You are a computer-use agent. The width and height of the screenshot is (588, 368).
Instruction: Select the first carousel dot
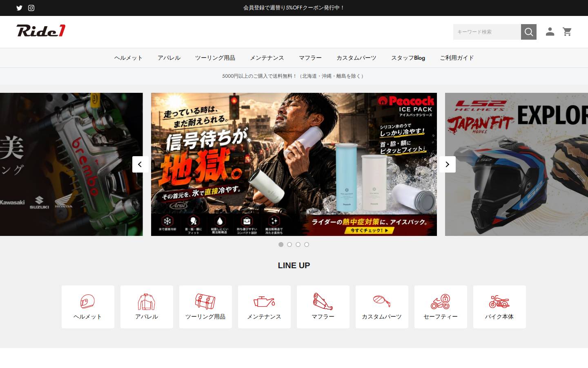pos(281,245)
